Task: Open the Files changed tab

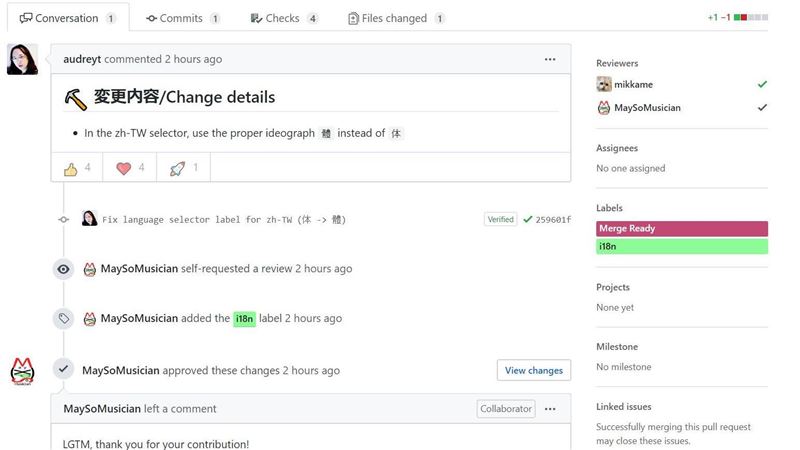Action: click(x=396, y=18)
